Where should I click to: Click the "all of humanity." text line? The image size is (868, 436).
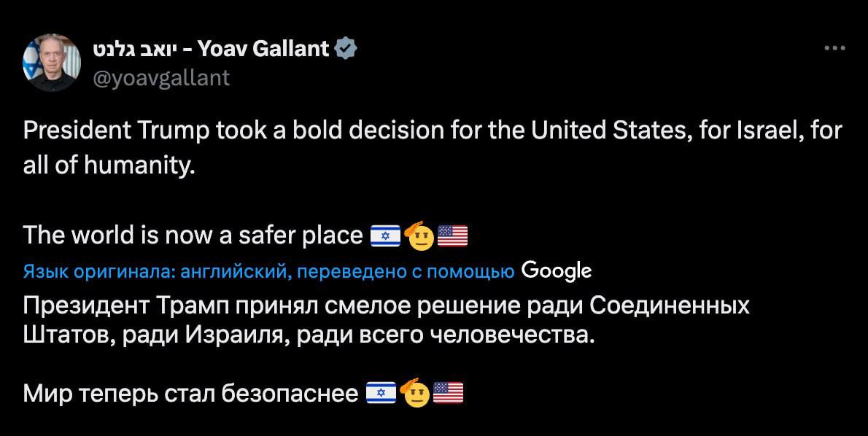[x=109, y=166]
